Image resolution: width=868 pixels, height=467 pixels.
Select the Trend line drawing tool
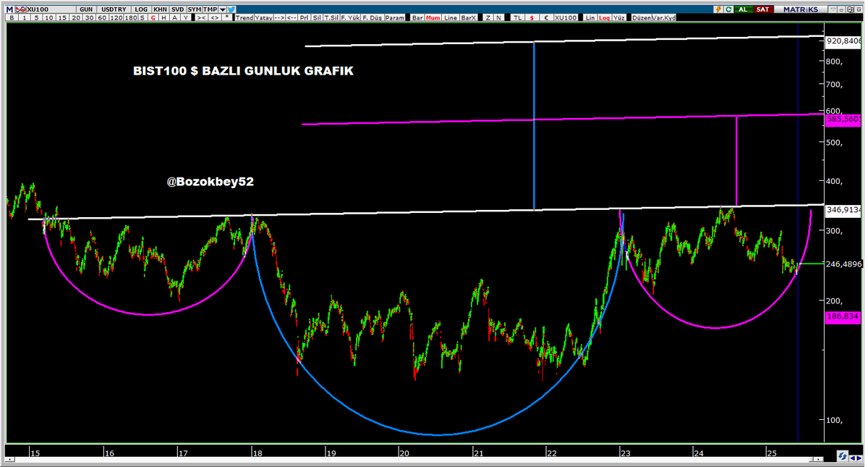[244, 17]
